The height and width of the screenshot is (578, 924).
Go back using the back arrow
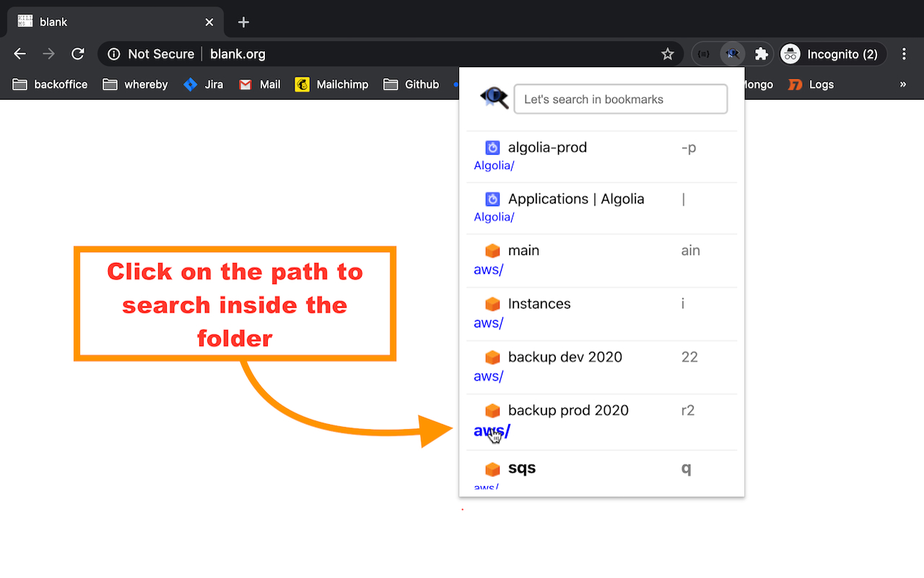(20, 53)
